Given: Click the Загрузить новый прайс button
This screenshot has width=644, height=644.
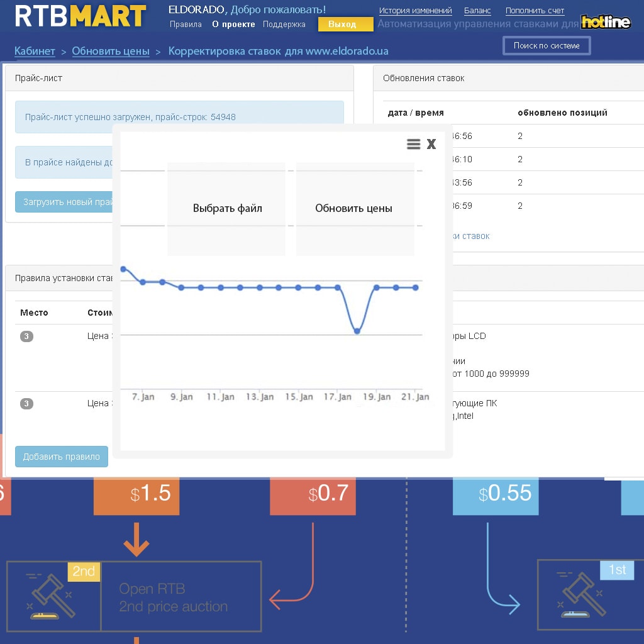Looking at the screenshot, I should pos(64,202).
